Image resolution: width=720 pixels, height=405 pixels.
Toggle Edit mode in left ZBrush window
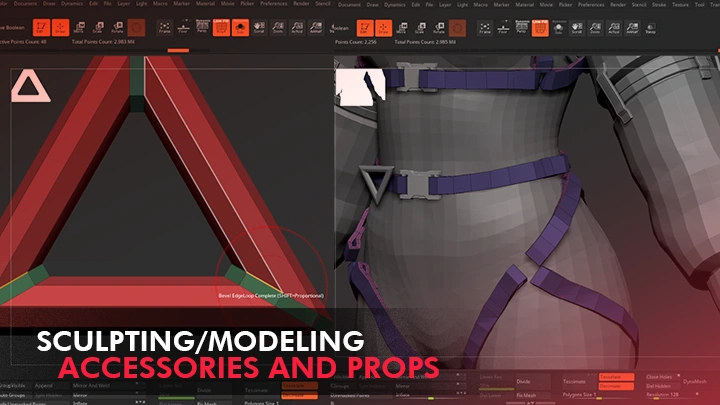pyautogui.click(x=41, y=28)
